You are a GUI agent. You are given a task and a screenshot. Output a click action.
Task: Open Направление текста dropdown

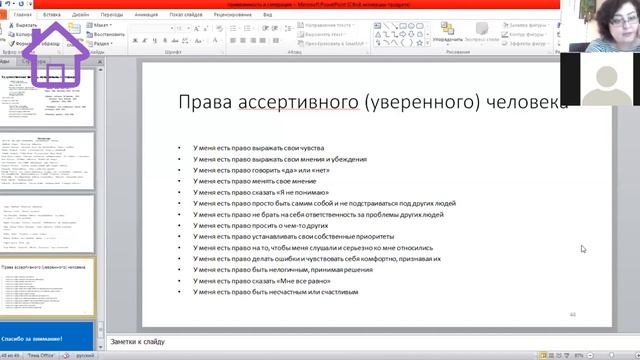325,25
